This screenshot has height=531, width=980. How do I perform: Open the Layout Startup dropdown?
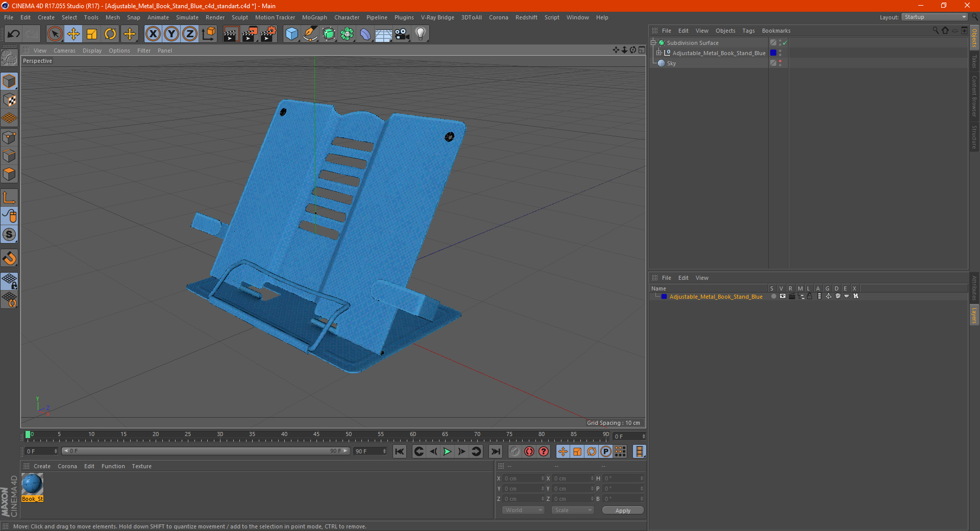935,17
